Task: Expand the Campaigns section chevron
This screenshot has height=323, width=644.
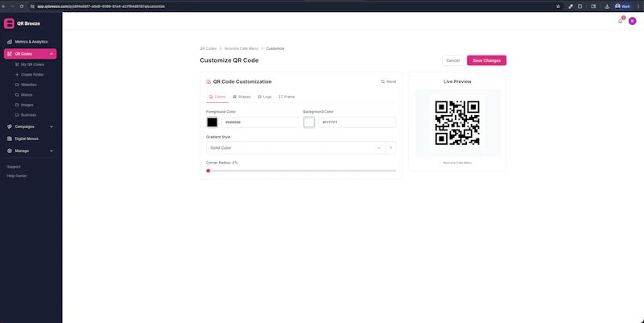Action: coord(52,126)
